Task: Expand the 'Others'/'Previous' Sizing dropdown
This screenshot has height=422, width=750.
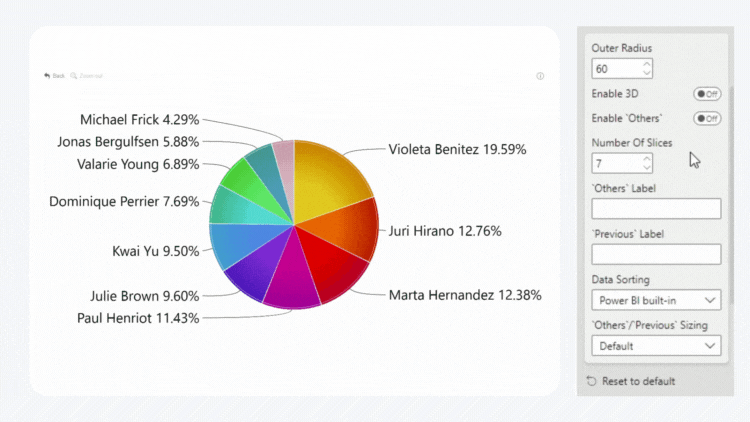Action: pyautogui.click(x=656, y=346)
